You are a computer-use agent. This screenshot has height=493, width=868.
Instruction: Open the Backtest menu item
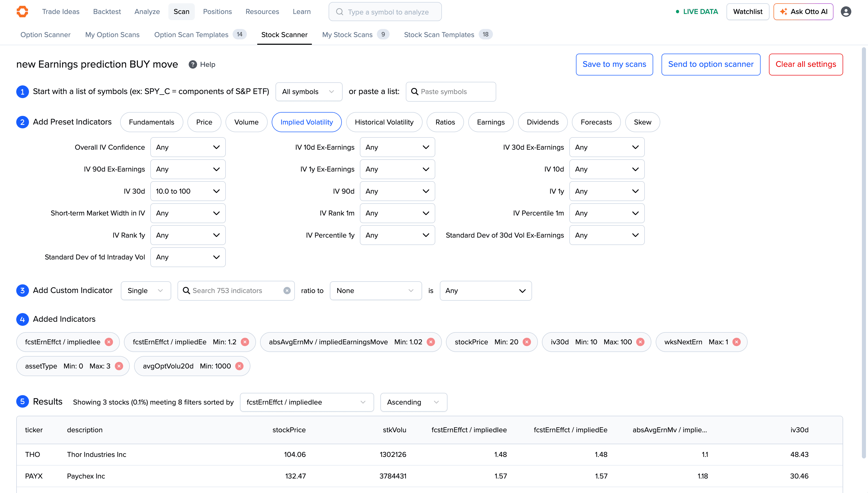107,11
